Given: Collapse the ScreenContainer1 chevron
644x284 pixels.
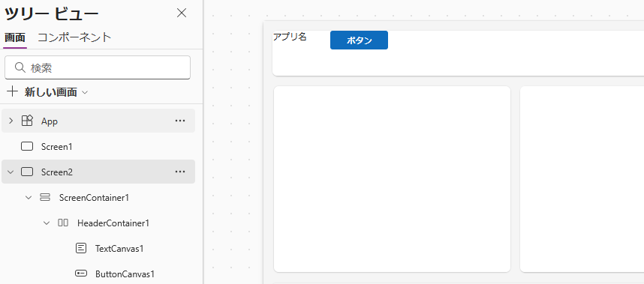Looking at the screenshot, I should [x=29, y=198].
